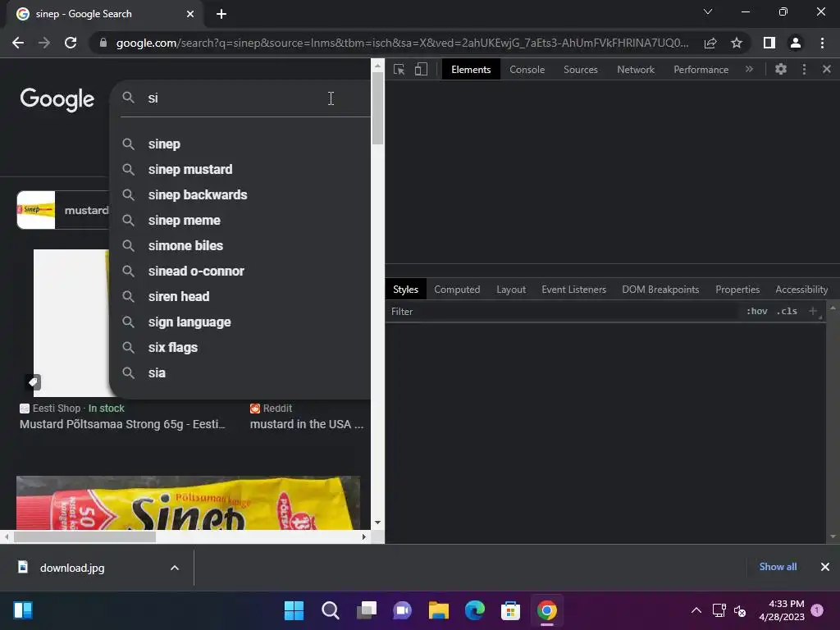Open the Event Listeners pane tab
840x630 pixels.
coord(573,290)
